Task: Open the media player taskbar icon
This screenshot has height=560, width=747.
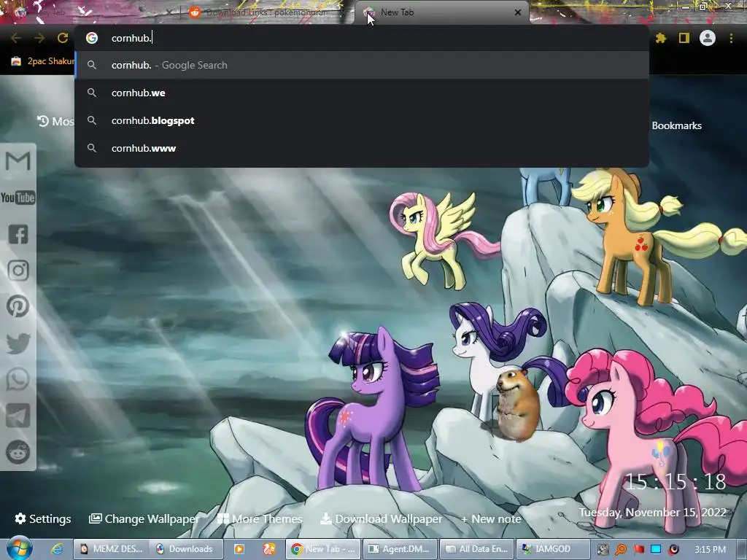Action: pyautogui.click(x=239, y=549)
